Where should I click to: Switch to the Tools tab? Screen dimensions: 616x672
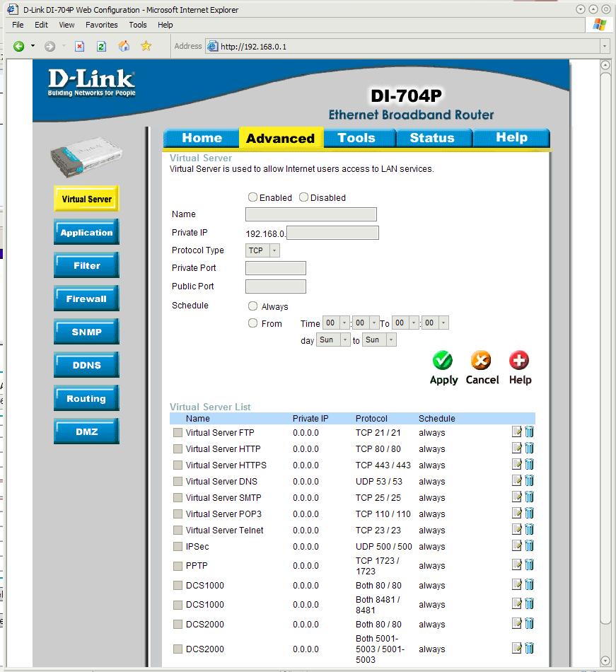(x=358, y=138)
